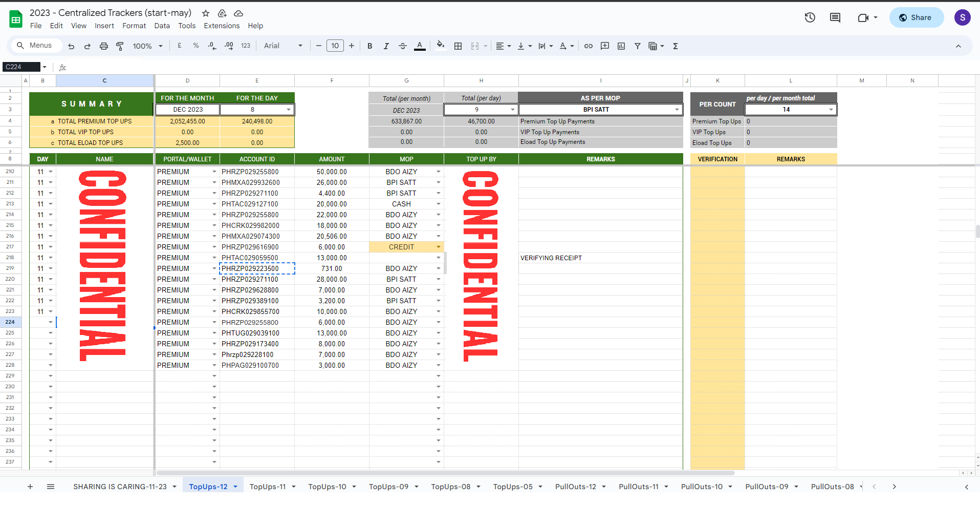This screenshot has width=980, height=524.
Task: Select account ID cell PHRZP029223500
Action: pyautogui.click(x=257, y=268)
